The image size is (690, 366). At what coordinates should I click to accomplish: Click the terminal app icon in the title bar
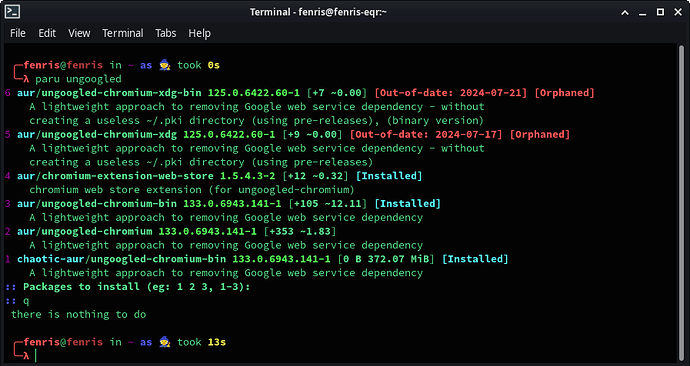click(x=12, y=12)
